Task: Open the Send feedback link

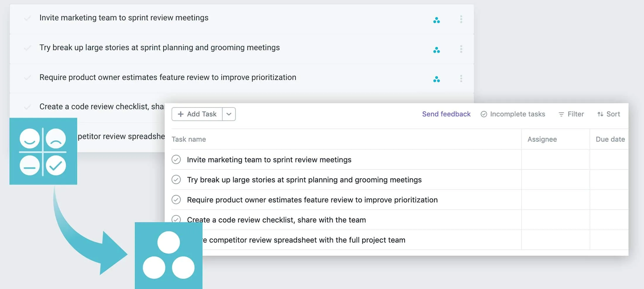Action: coord(446,114)
